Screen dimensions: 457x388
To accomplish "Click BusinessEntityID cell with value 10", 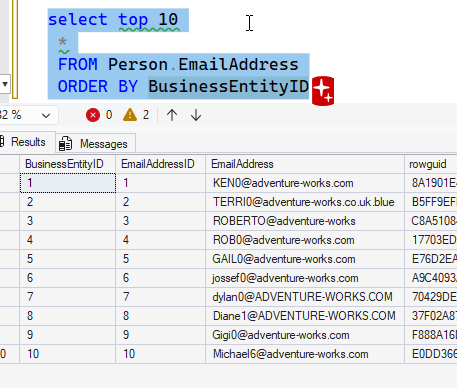I will (68, 354).
